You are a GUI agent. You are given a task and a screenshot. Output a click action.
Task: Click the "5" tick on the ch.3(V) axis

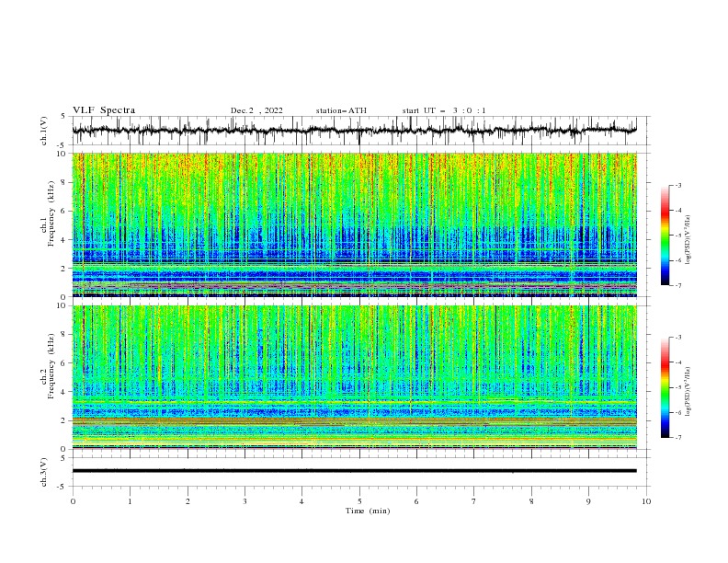pyautogui.click(x=64, y=458)
